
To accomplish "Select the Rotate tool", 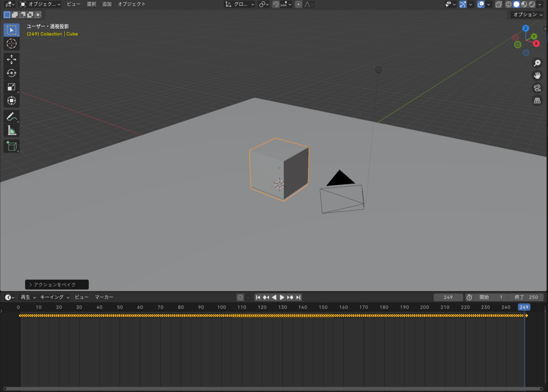I will 11,73.
